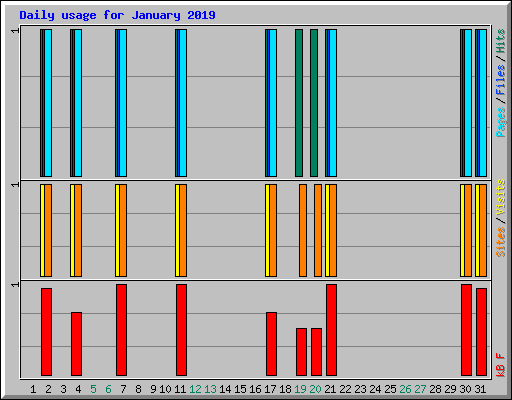Pick the orange Sites bar for day 20

point(318,230)
